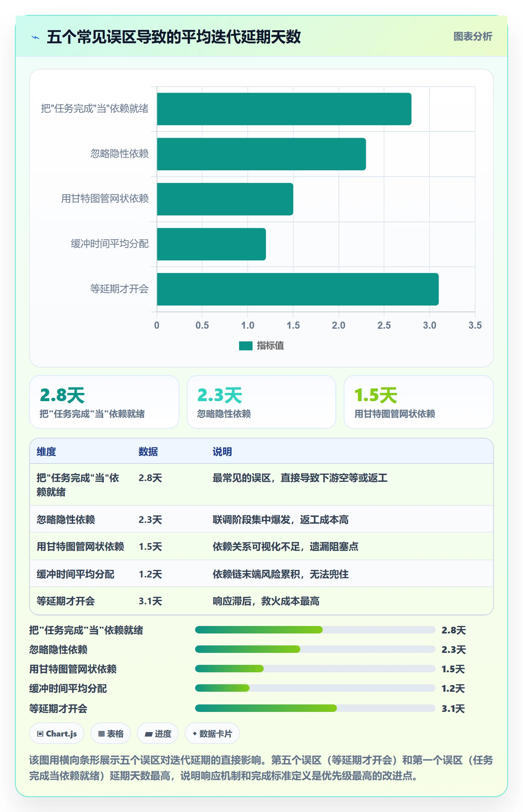Screen dimensions: 523x812
Task: Select table cell 联调阶段集中爆发，返工成本高
Action: (x=281, y=520)
